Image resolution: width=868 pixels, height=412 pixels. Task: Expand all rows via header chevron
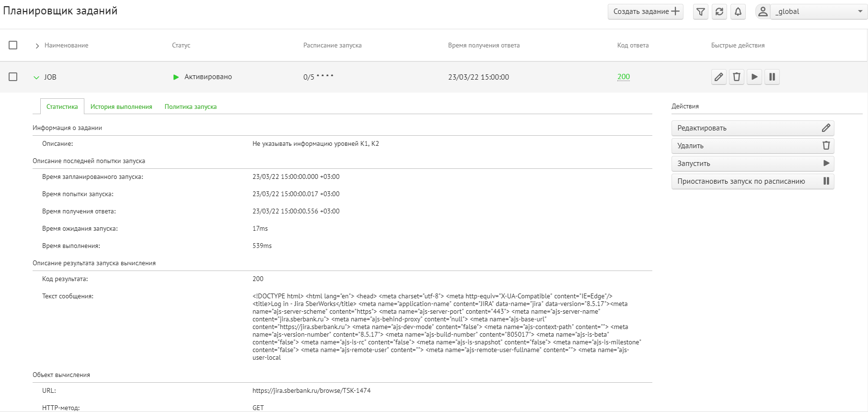(x=37, y=46)
